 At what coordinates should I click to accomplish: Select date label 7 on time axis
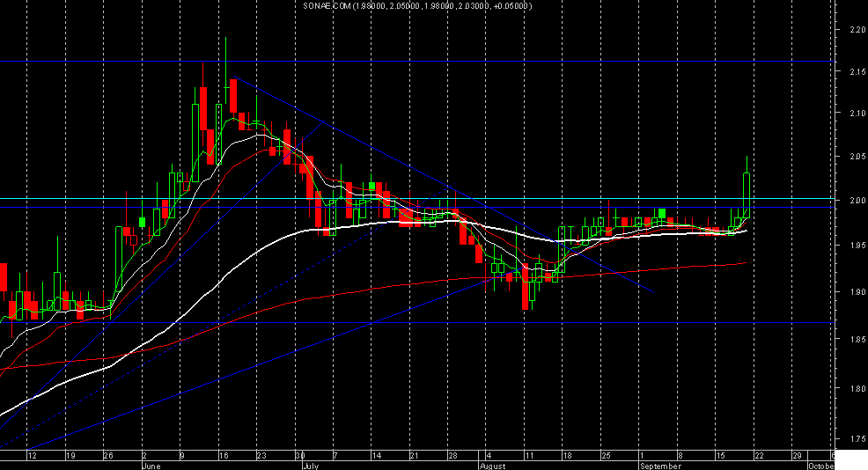pos(335,456)
